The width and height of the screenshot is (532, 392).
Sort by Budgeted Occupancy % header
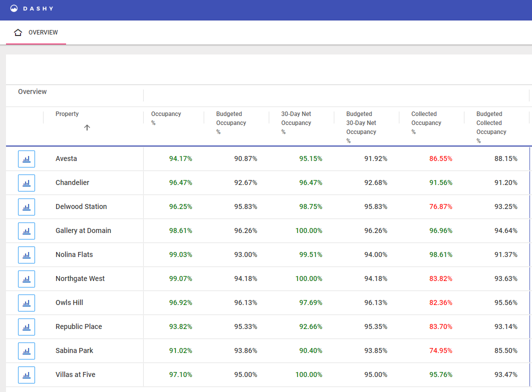pos(231,123)
